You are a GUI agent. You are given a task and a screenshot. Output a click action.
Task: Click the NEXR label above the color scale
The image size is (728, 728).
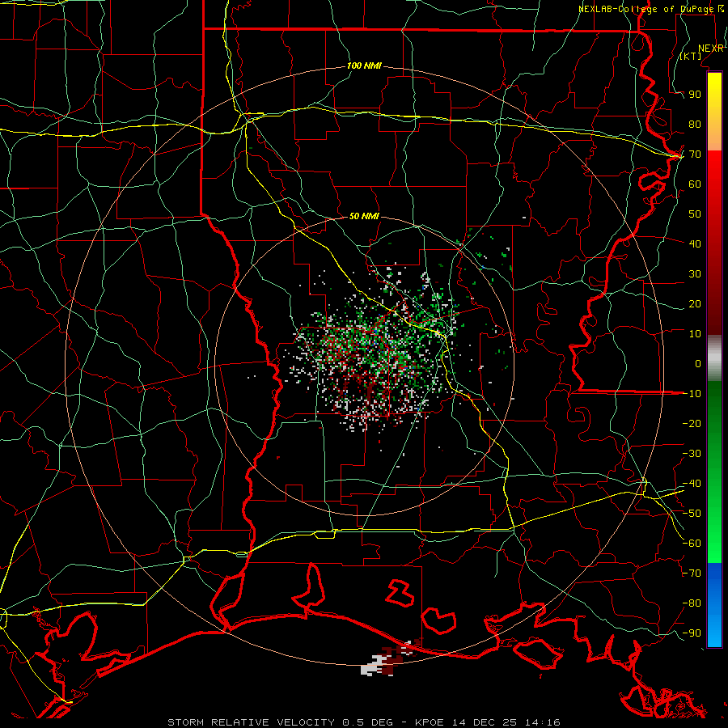click(x=711, y=49)
